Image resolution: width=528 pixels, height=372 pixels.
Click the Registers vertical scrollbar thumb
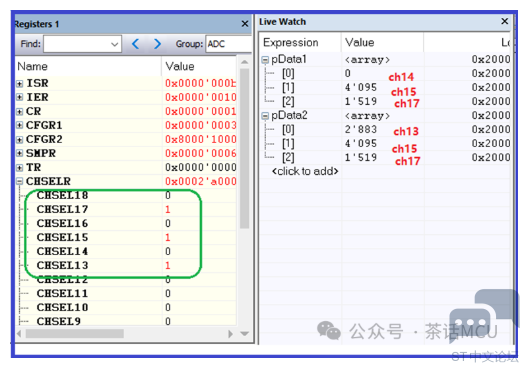pyautogui.click(x=244, y=148)
